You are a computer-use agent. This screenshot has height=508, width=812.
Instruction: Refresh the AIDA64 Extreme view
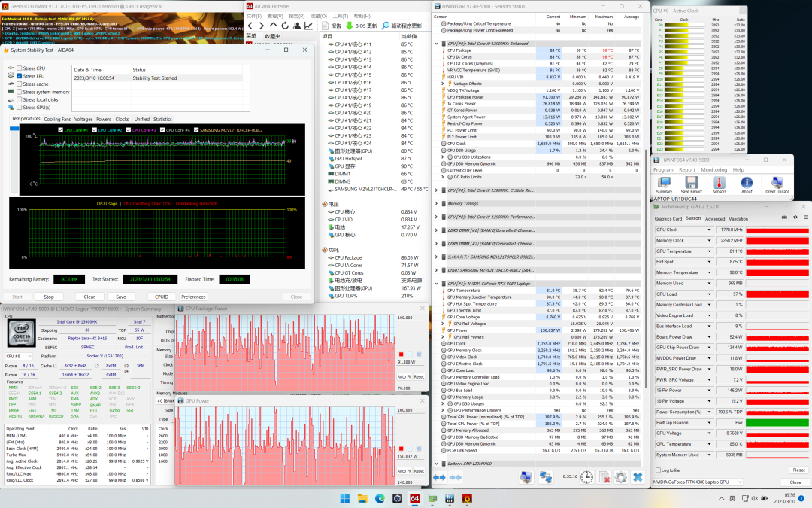click(285, 26)
